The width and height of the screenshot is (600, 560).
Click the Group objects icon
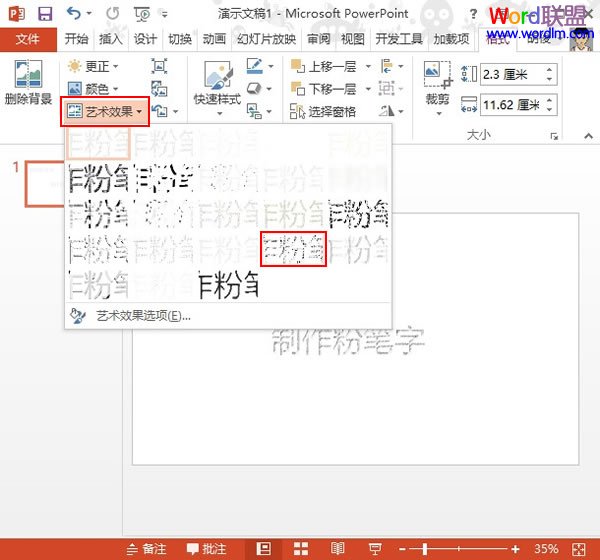pyautogui.click(x=386, y=88)
